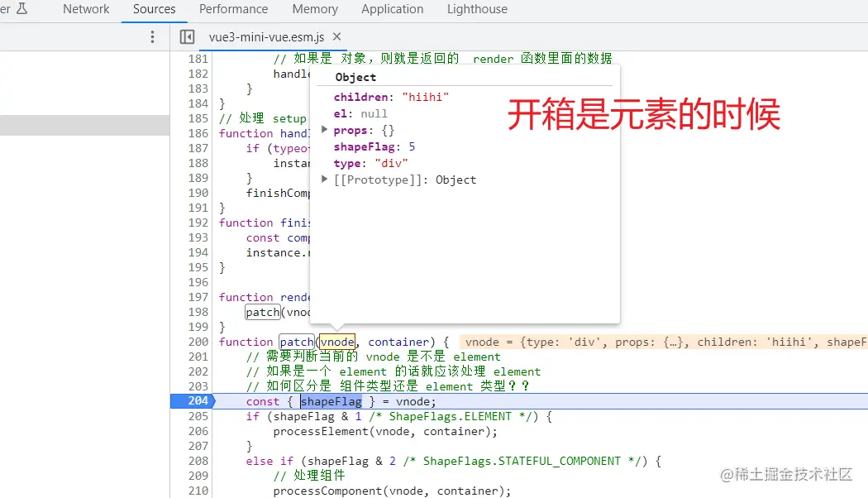868x498 pixels.
Task: Expand the [[Prototype]] entry in tooltip
Action: coord(324,179)
